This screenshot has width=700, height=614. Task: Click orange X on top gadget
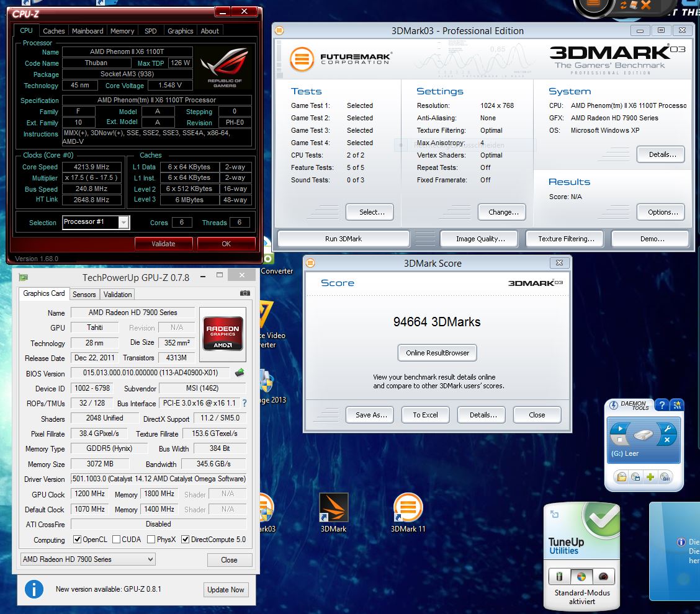(x=645, y=5)
